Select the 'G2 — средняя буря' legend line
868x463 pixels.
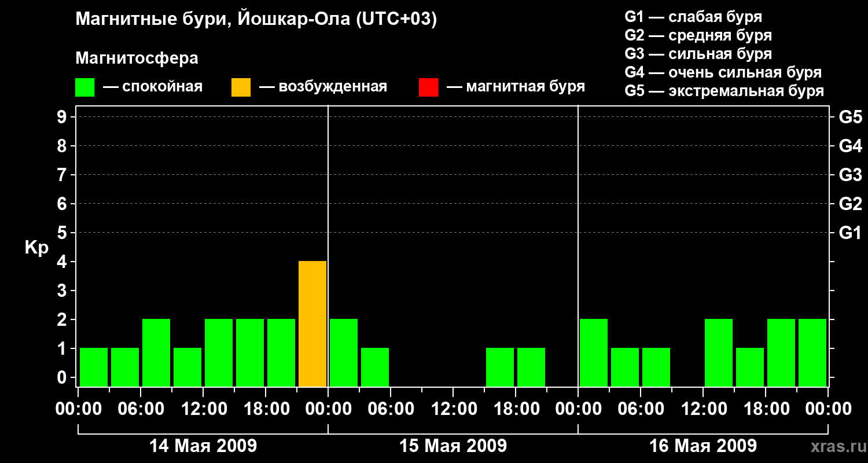click(x=698, y=35)
